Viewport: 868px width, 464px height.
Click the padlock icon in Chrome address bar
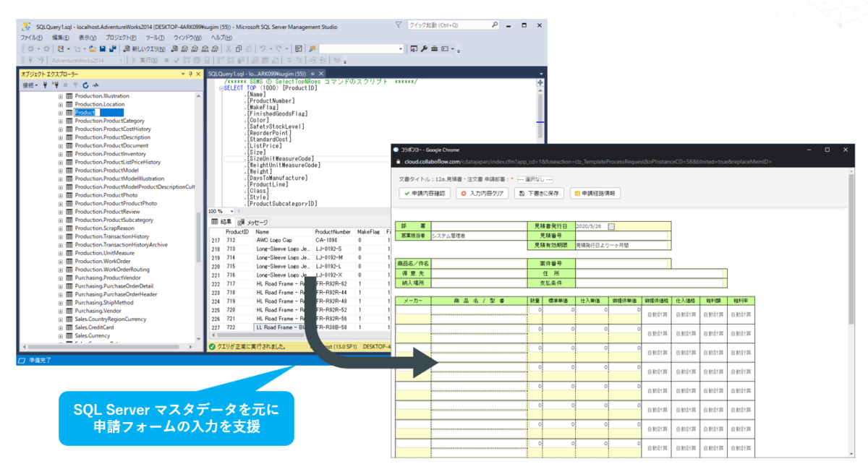(398, 163)
